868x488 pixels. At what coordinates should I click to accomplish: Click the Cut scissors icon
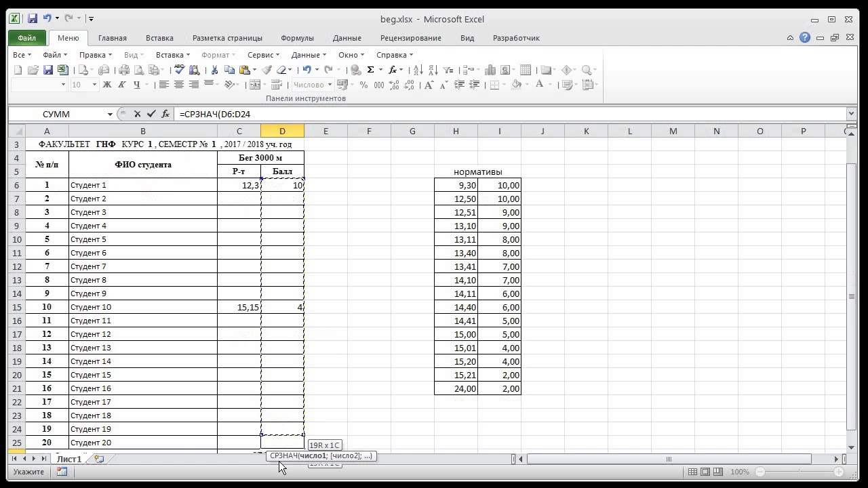click(x=214, y=70)
